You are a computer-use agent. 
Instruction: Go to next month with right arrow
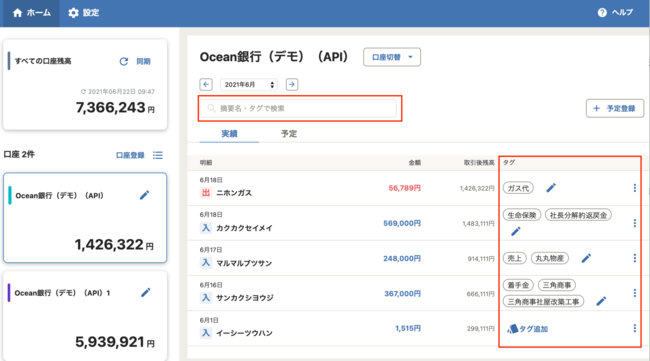(292, 85)
